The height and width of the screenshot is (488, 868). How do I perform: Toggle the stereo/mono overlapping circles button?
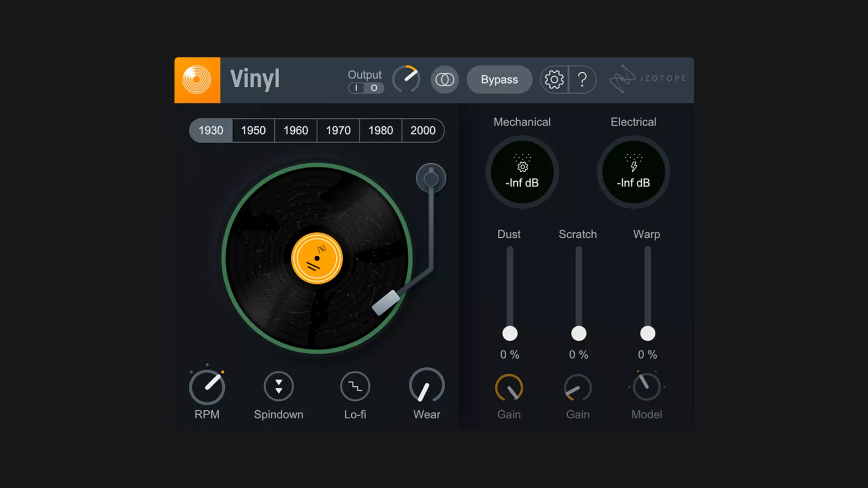tap(444, 80)
